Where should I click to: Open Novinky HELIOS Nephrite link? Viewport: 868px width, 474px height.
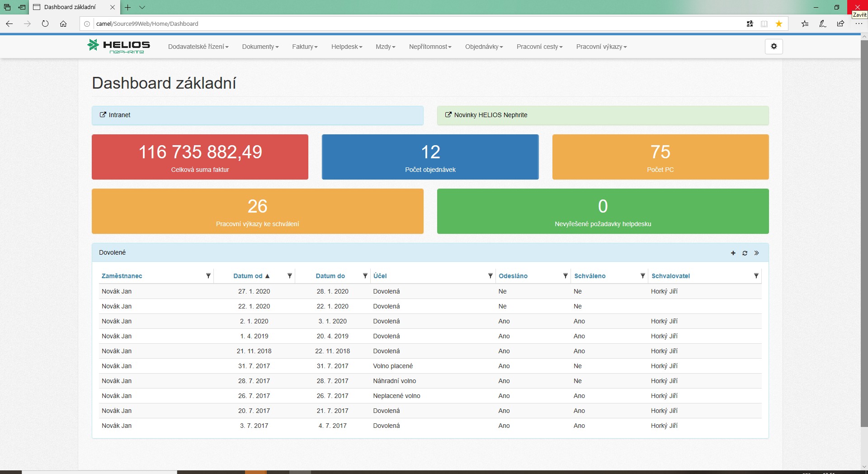pos(490,115)
